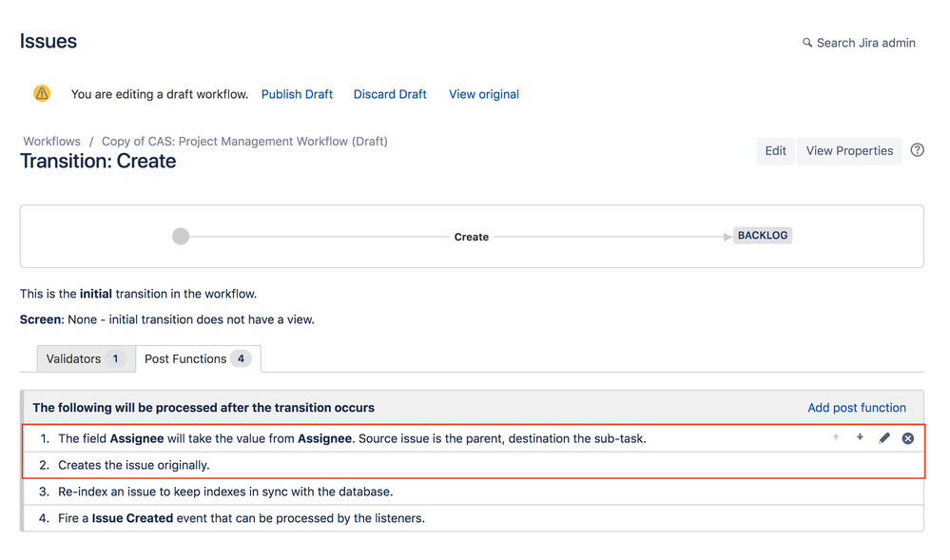Click the BACKLOG status lozenge
Image resolution: width=950 pixels, height=560 pixels.
(x=763, y=235)
